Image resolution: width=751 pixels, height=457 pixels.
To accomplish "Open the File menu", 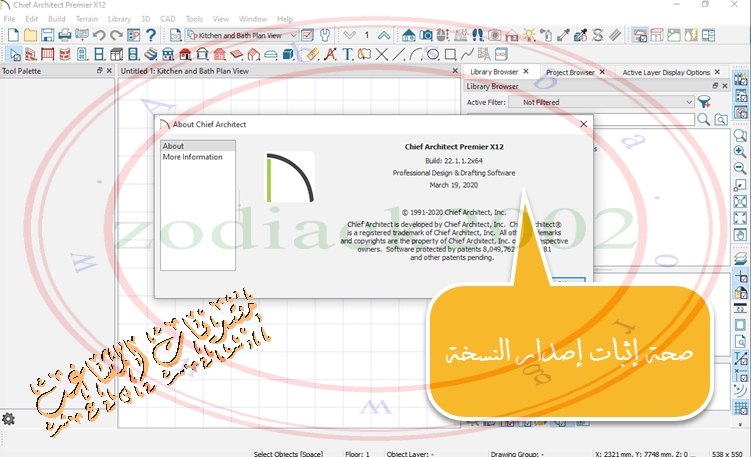I will 10,19.
